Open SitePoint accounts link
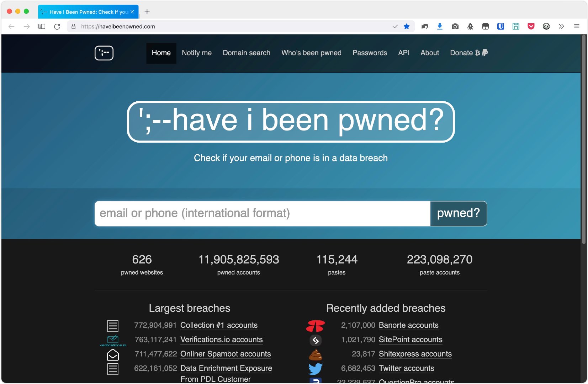This screenshot has height=384, width=588. [410, 340]
